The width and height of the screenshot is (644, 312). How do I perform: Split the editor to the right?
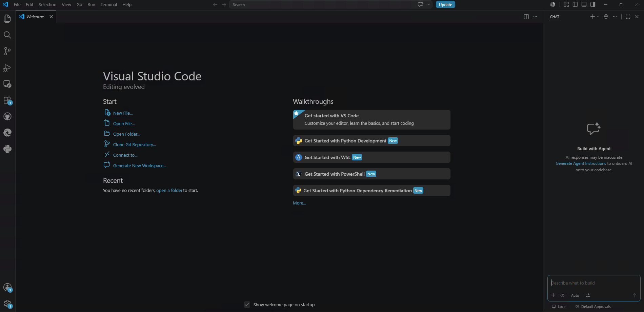tap(526, 17)
